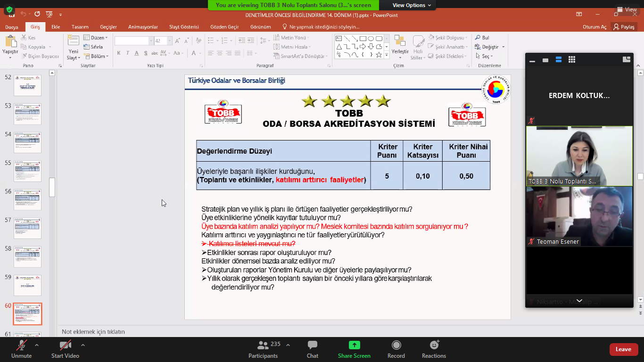
Task: Select the Biçim Boyacısı format painter
Action: (x=40, y=56)
